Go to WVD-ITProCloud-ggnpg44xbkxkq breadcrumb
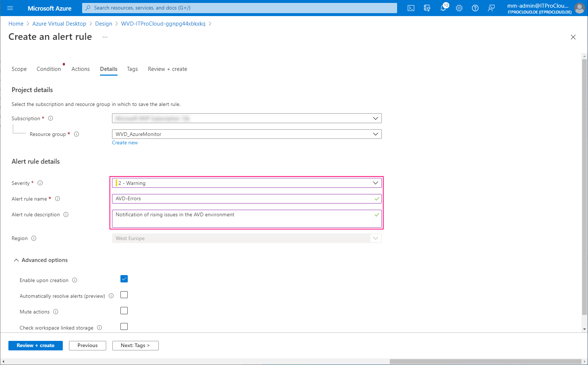 point(163,24)
